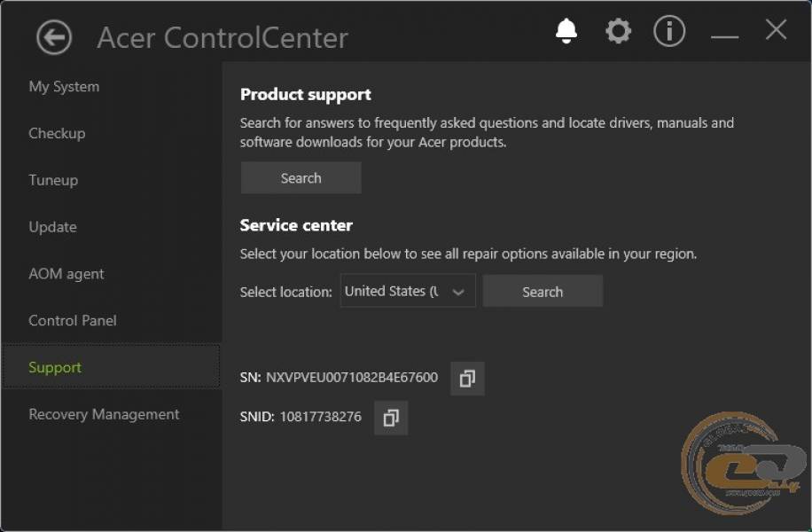Select the Support sidebar item
812x532 pixels.
click(x=112, y=367)
